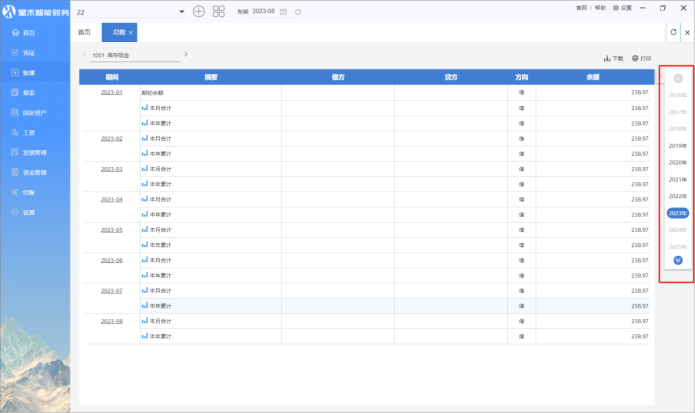Viewport: 695px width, 413px height.
Task: Click the 下载 download button
Action: pos(613,58)
